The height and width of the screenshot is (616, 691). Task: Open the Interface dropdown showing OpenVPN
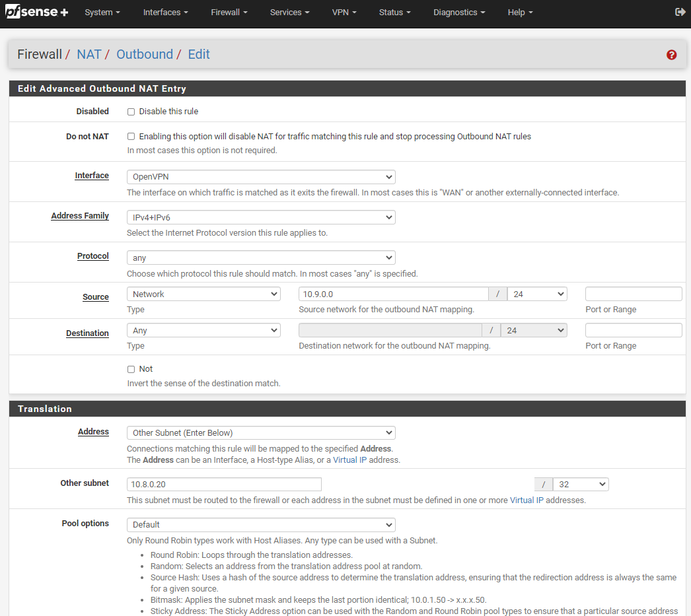[x=261, y=177]
